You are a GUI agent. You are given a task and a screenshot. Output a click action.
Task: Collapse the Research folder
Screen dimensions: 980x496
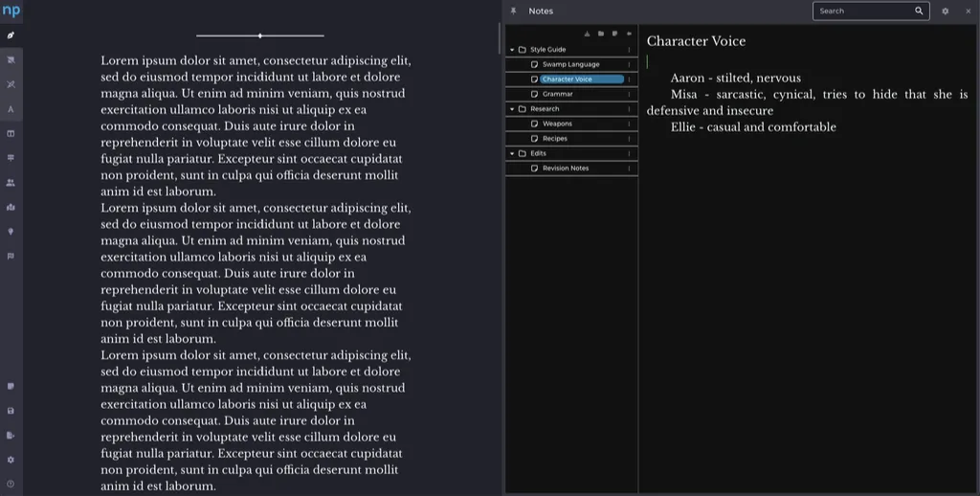(x=513, y=109)
